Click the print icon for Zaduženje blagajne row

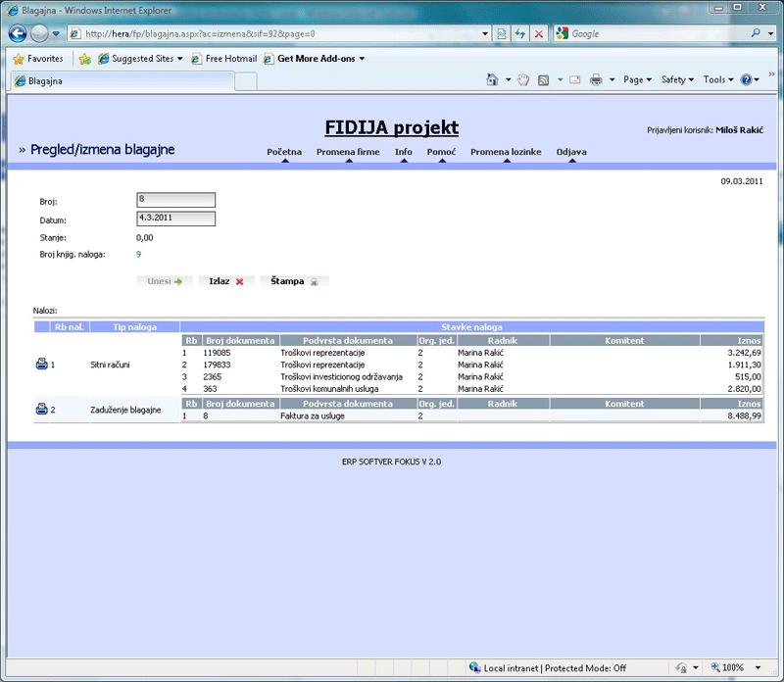41,410
